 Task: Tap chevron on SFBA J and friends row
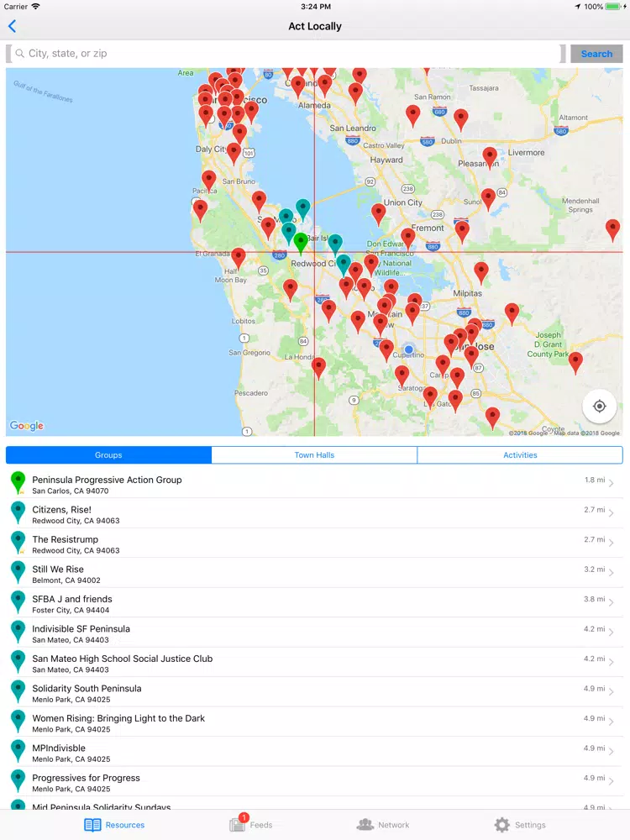point(612,603)
